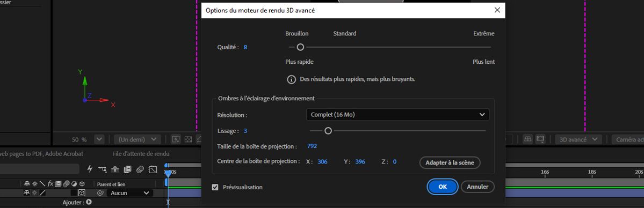Toggle the layer's continuously rasterize switch
Viewport: 644px width, 208px height.
[34, 193]
